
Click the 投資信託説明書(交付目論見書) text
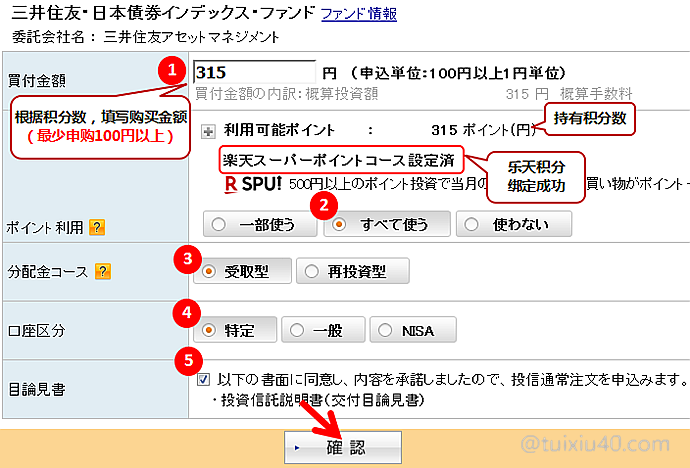[323, 400]
